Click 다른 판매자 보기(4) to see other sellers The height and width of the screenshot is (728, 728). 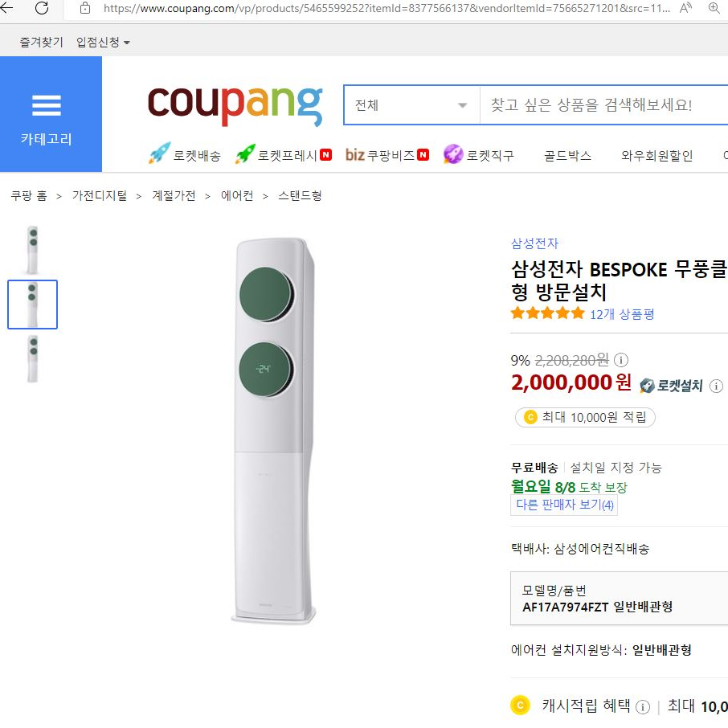(562, 504)
